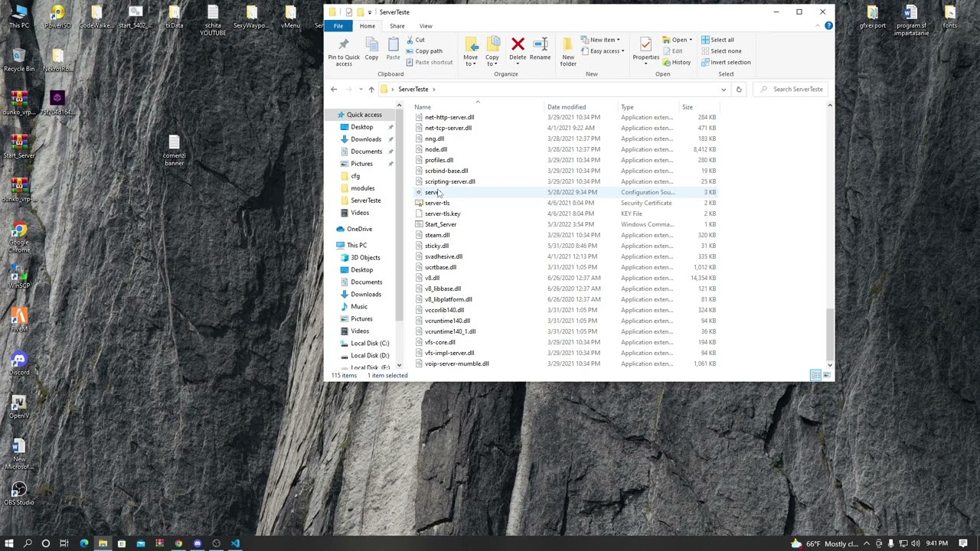Select the Start_Server file
The width and height of the screenshot is (980, 551).
440,224
